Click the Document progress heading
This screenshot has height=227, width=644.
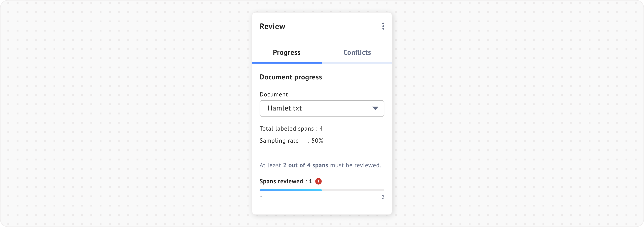(x=291, y=77)
